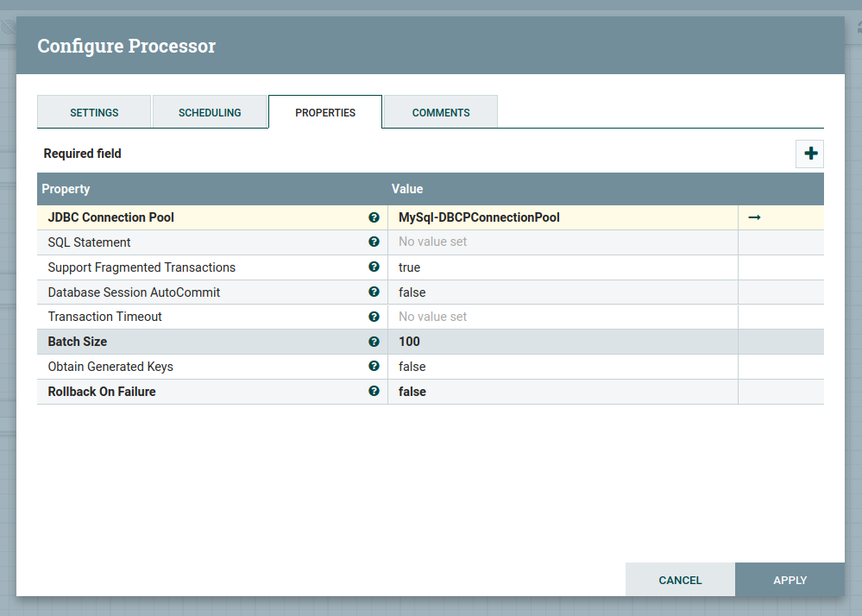
Task: Click the arrow to go to MySql-DBCPConnectionPool service
Action: click(x=754, y=217)
